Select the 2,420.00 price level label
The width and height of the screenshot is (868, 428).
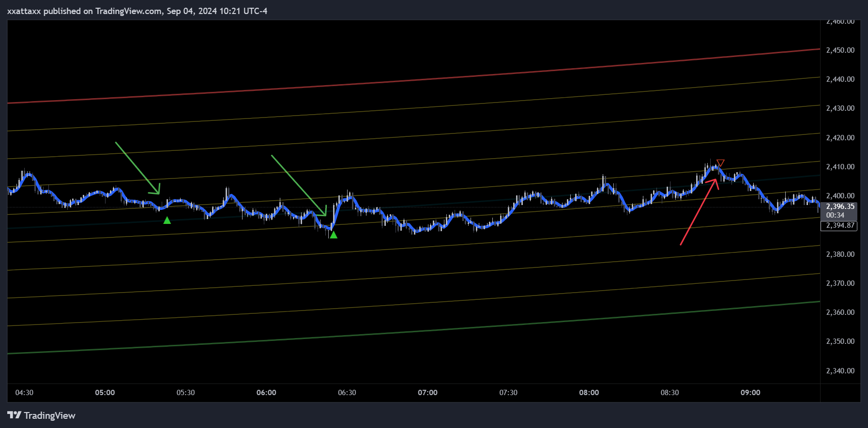(840, 138)
